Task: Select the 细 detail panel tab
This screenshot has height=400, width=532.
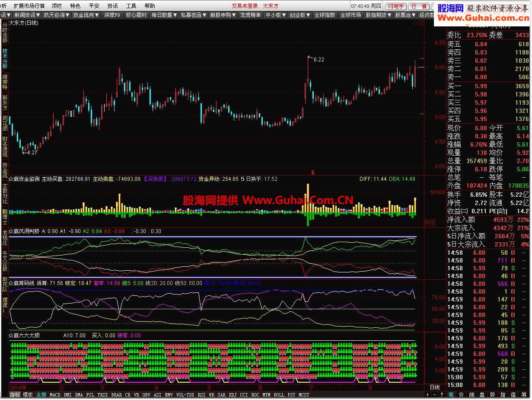Action: [x=471, y=395]
